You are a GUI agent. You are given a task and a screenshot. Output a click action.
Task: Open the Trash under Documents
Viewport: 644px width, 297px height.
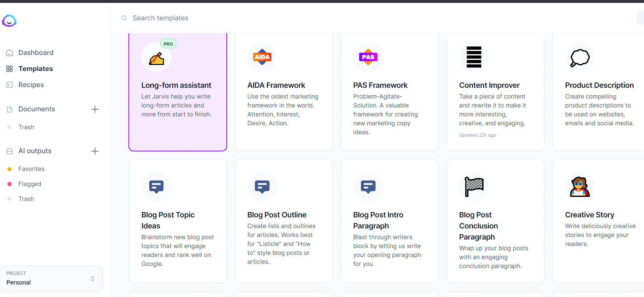click(x=26, y=127)
